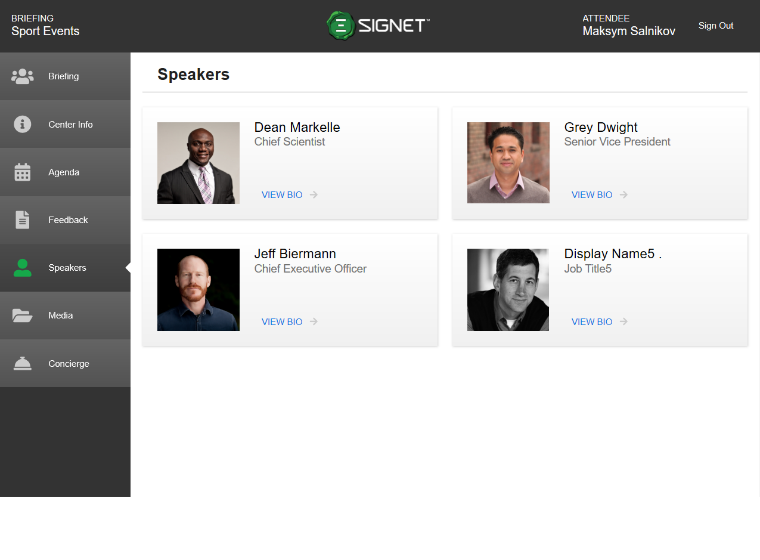This screenshot has width=760, height=560.
Task: Sign out of the account
Action: pyautogui.click(x=715, y=26)
